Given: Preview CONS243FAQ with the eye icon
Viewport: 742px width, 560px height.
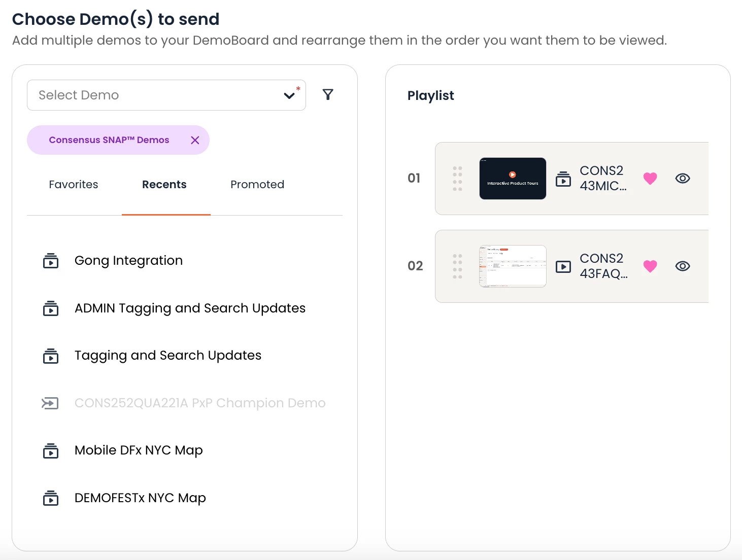Looking at the screenshot, I should (x=683, y=266).
